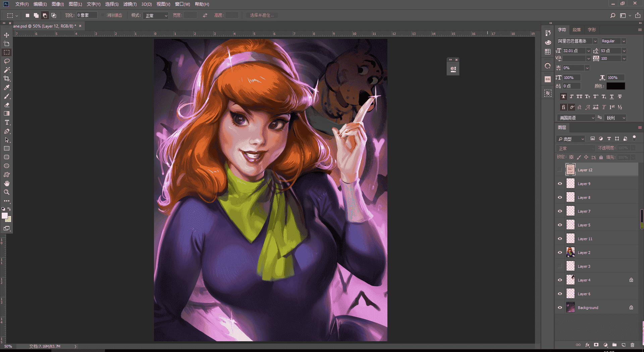Click the add layer style fx icon
The width and height of the screenshot is (644, 352).
587,345
